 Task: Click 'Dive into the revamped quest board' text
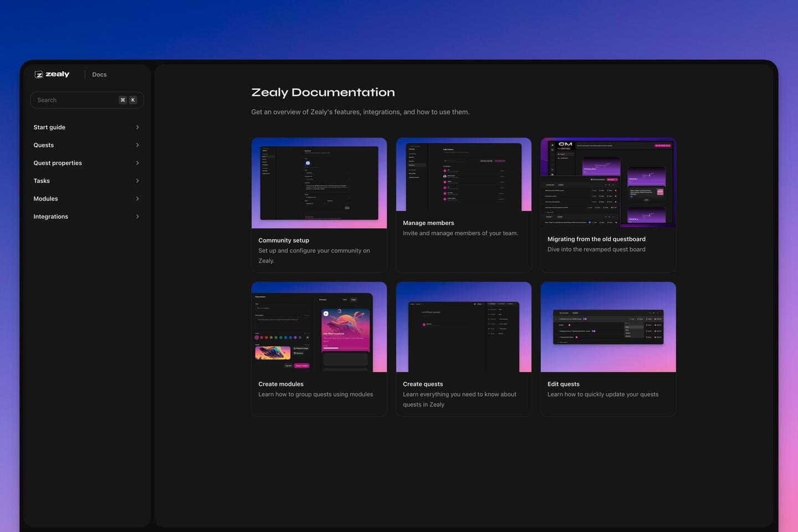(x=596, y=249)
